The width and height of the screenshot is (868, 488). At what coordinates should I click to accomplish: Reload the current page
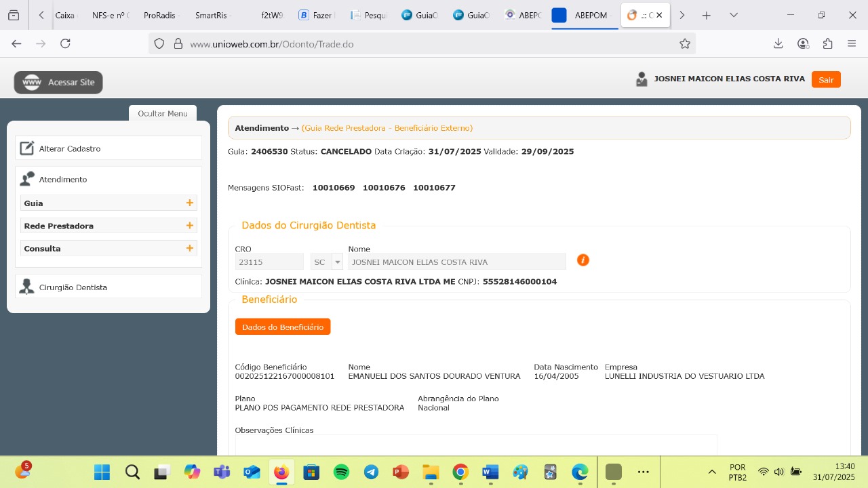[x=65, y=43]
